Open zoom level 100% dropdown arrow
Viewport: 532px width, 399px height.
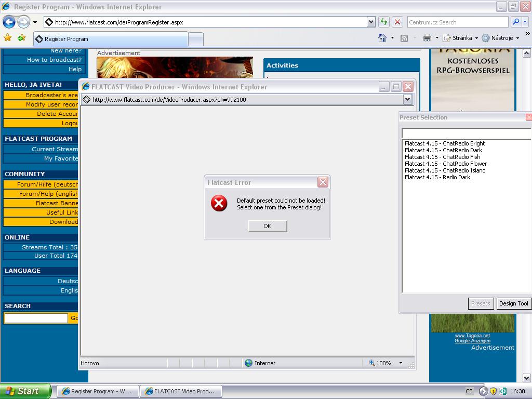(x=401, y=363)
